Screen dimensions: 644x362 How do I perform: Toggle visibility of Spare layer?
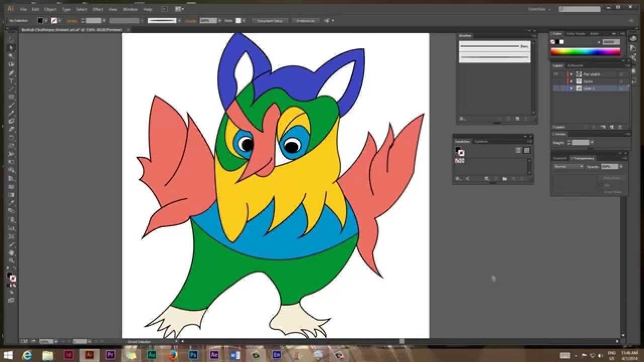coord(556,81)
